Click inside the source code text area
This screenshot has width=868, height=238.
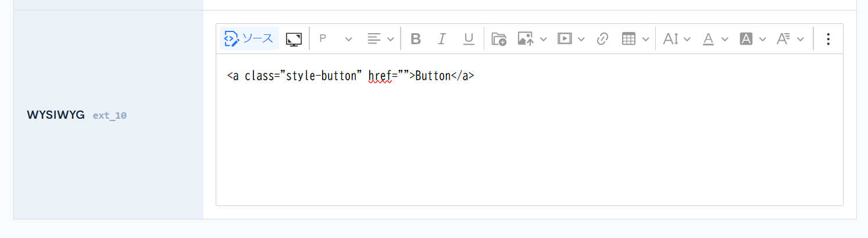point(529,140)
